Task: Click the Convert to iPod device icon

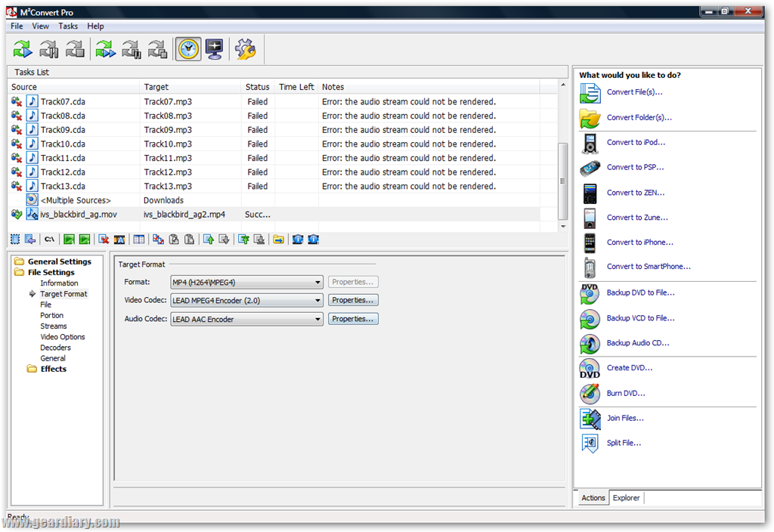Action: [x=590, y=143]
